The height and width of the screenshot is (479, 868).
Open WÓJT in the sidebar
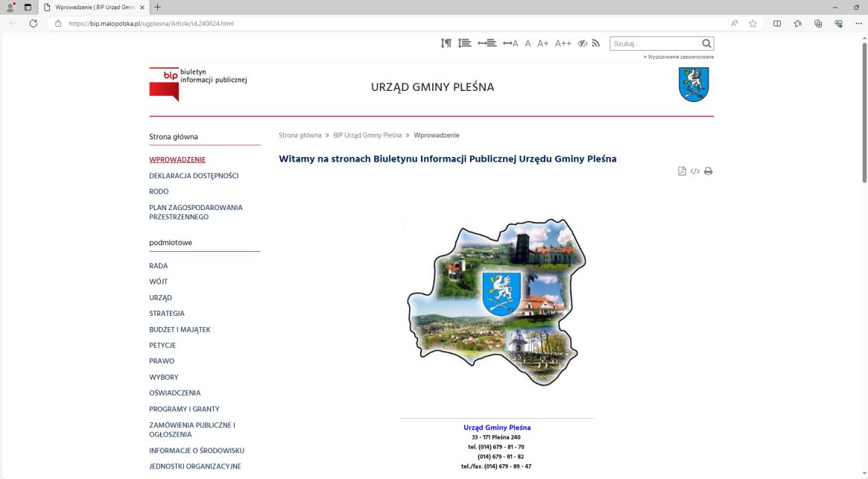pos(158,282)
